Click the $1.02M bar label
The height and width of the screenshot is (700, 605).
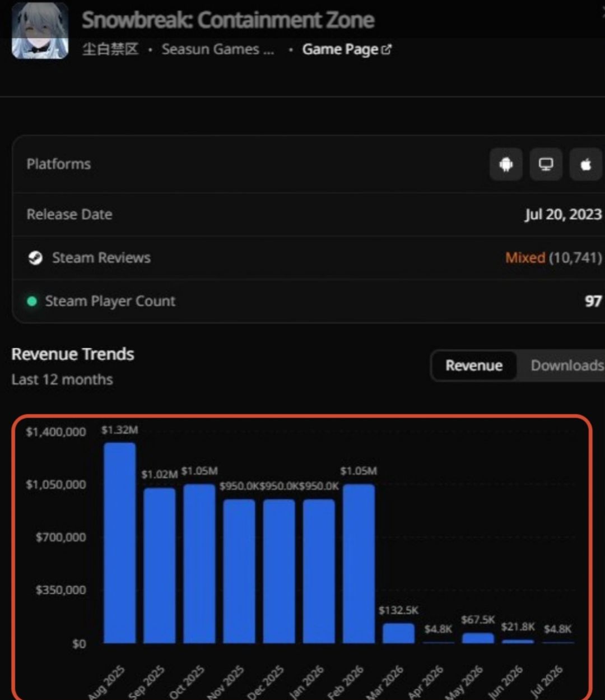(160, 474)
